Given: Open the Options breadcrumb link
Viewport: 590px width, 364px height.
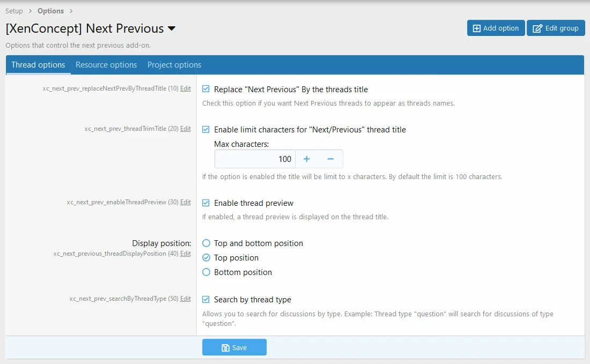Looking at the screenshot, I should [x=50, y=10].
